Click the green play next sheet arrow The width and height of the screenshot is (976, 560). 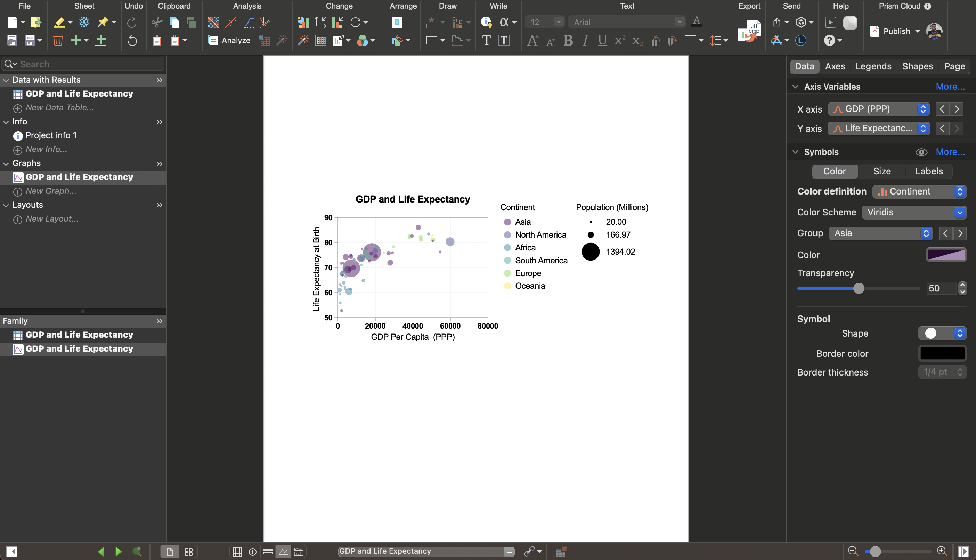point(119,552)
